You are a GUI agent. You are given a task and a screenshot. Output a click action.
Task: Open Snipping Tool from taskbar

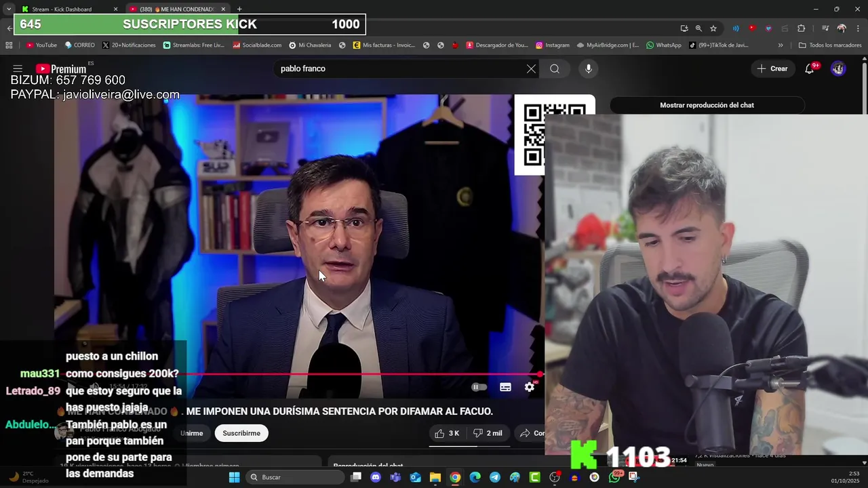click(634, 477)
